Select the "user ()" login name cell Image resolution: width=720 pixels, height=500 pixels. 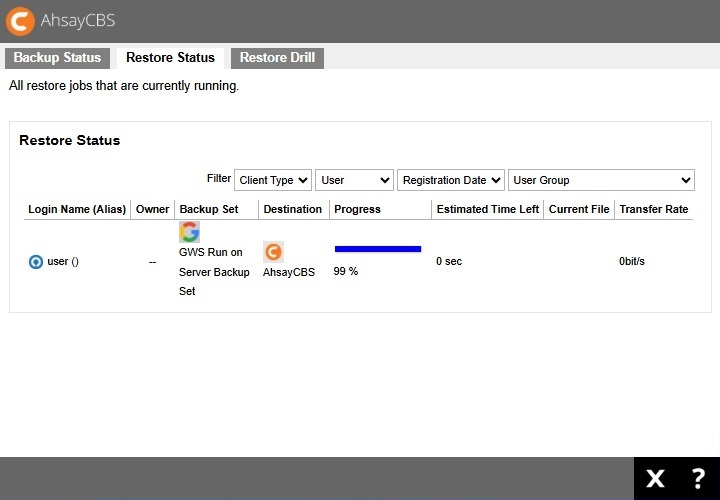coord(63,262)
